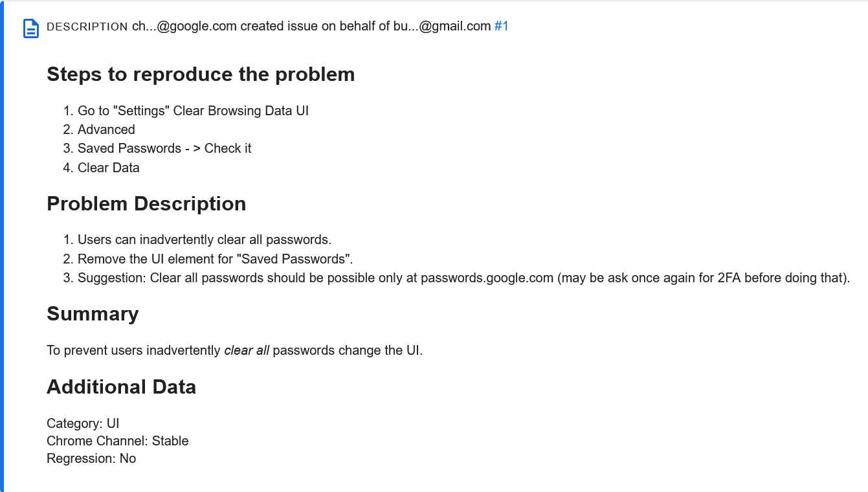Click step 'Go to Settings Clear Browsing Data UI'

click(193, 111)
